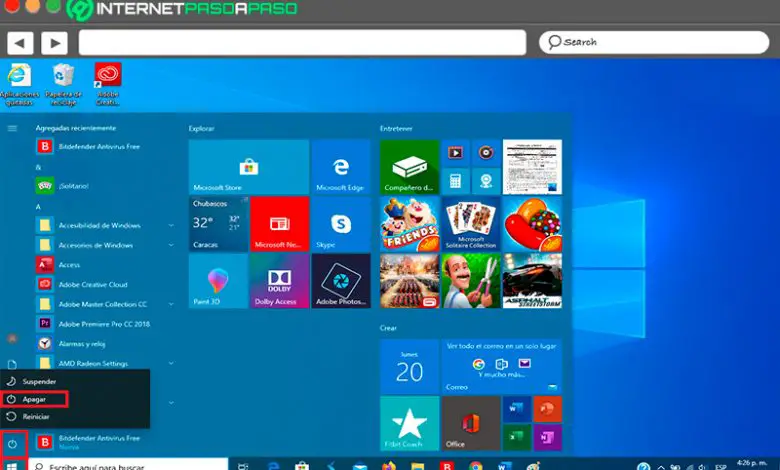Screen dimensions: 780x470
Task: Expand AMD Radeon Settings chevron
Action: click(171, 364)
